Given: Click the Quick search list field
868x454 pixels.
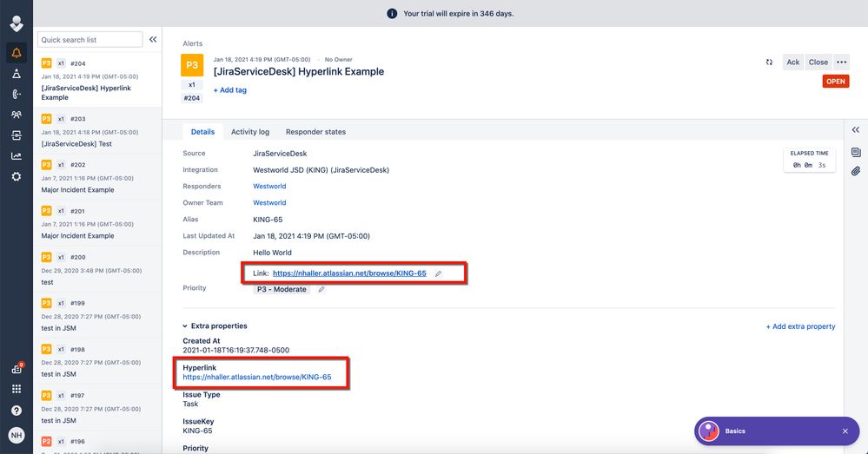Looking at the screenshot, I should coord(89,39).
